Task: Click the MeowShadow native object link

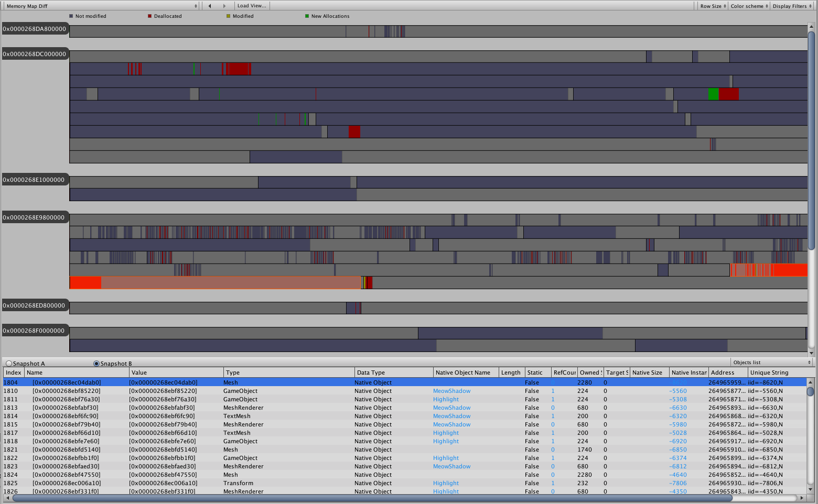Action: coord(451,391)
